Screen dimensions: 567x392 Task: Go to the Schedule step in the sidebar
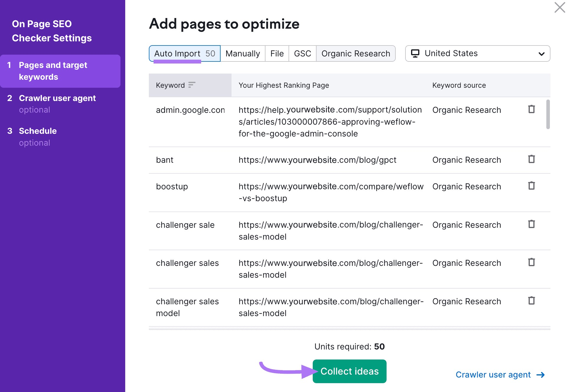point(38,131)
